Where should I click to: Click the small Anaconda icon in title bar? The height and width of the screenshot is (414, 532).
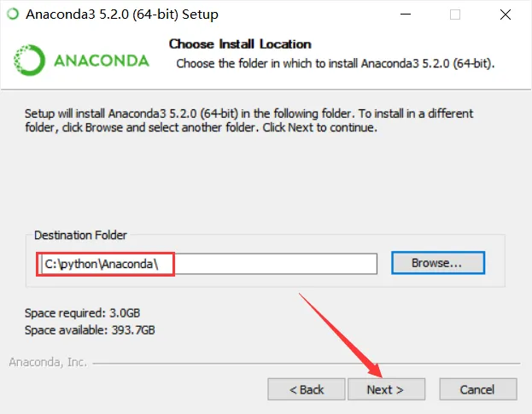pos(13,15)
